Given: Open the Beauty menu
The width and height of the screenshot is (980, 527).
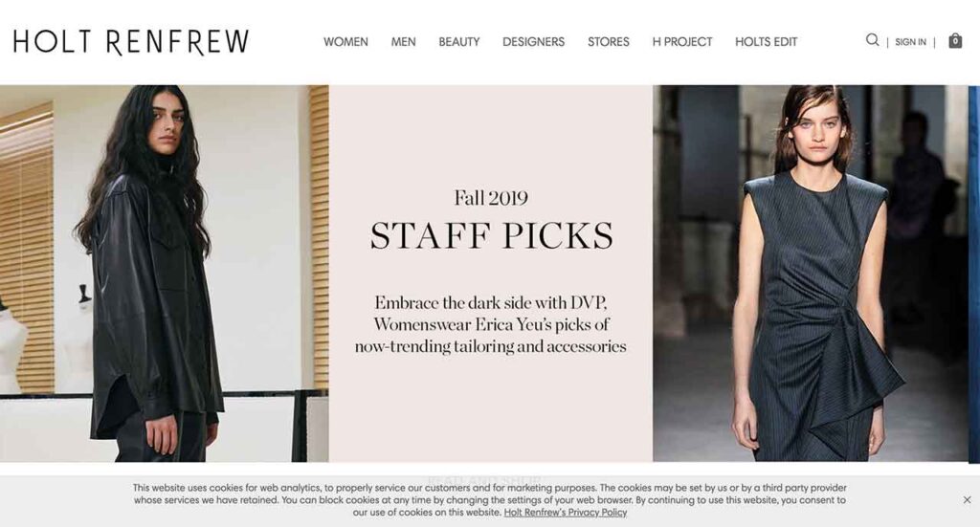Looking at the screenshot, I should click(458, 42).
